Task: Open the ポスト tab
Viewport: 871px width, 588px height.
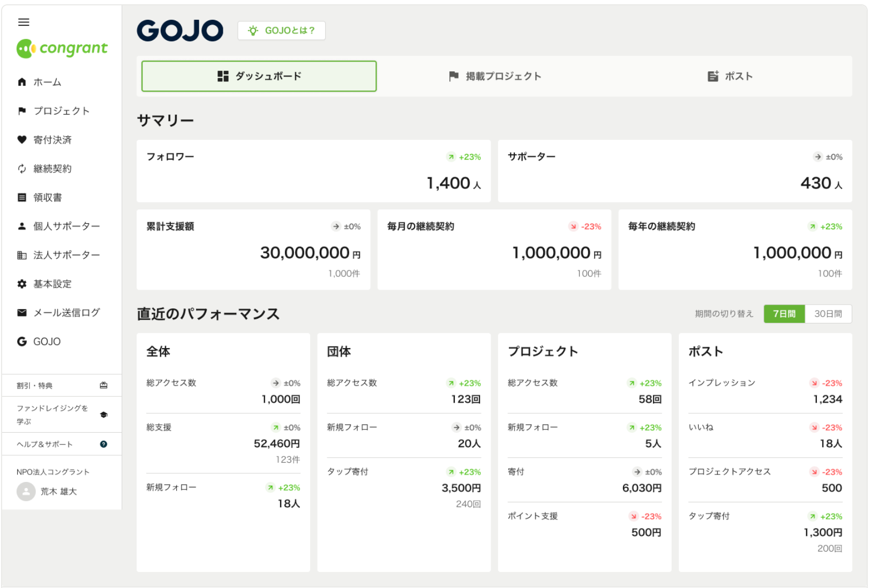Action: click(730, 76)
